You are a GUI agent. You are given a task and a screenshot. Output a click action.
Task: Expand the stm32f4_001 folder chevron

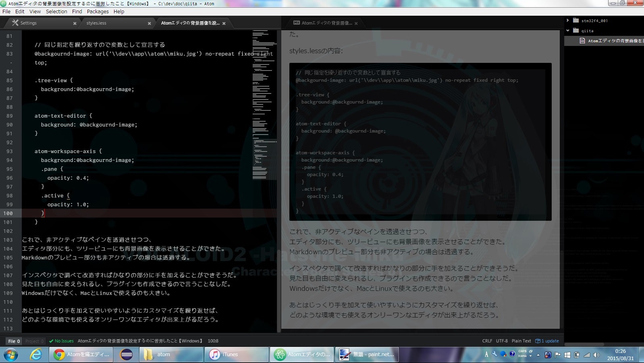[x=567, y=20]
